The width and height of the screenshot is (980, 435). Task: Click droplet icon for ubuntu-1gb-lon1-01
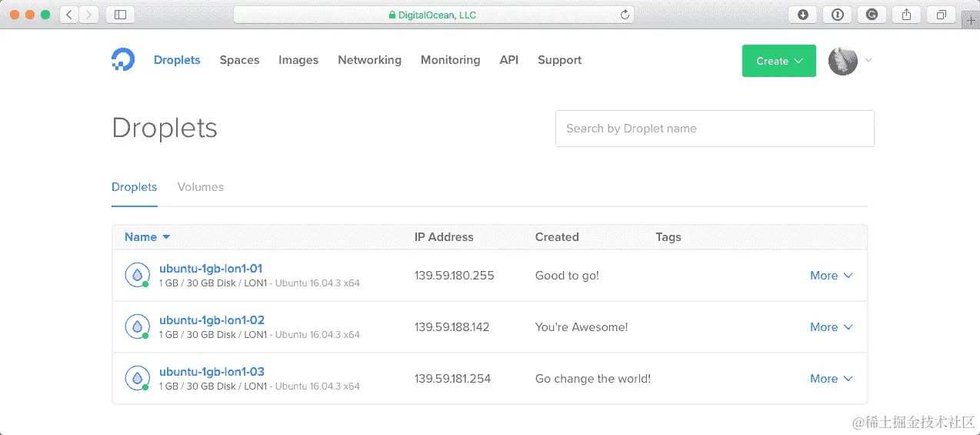pyautogui.click(x=138, y=276)
